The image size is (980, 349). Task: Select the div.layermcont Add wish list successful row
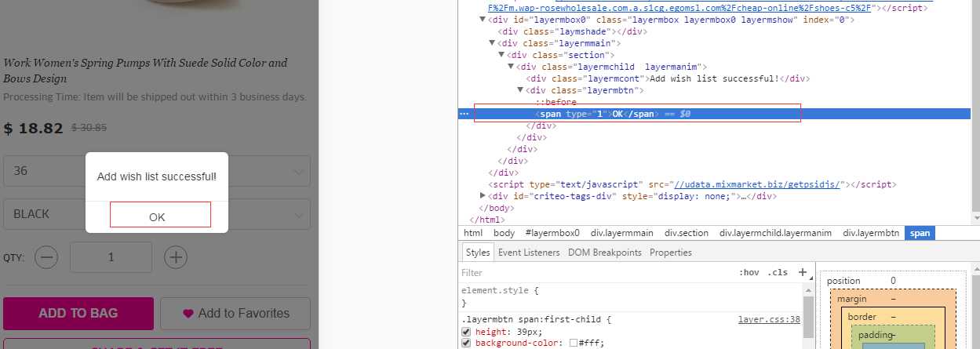(x=668, y=78)
